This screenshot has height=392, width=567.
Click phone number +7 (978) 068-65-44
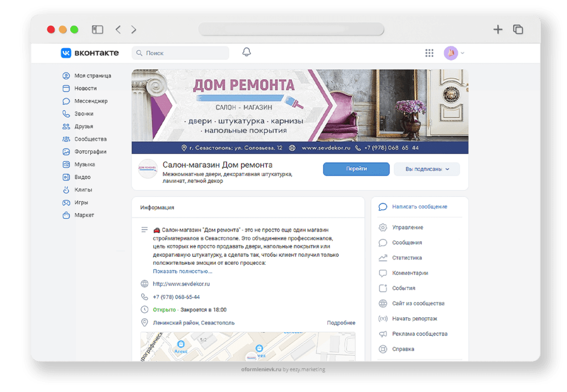176,297
